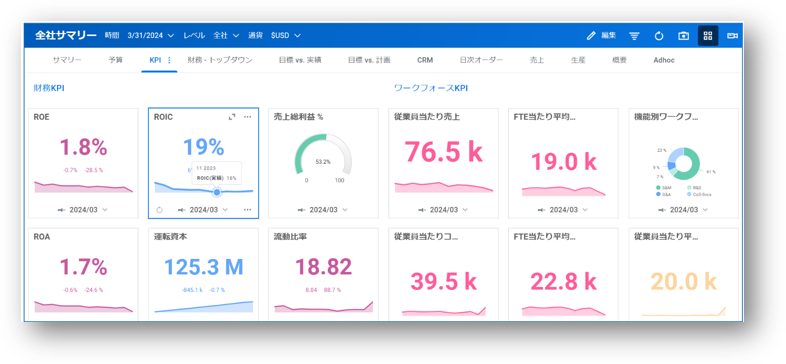
Task: Toggle the G&A legend entry
Action: [665, 194]
